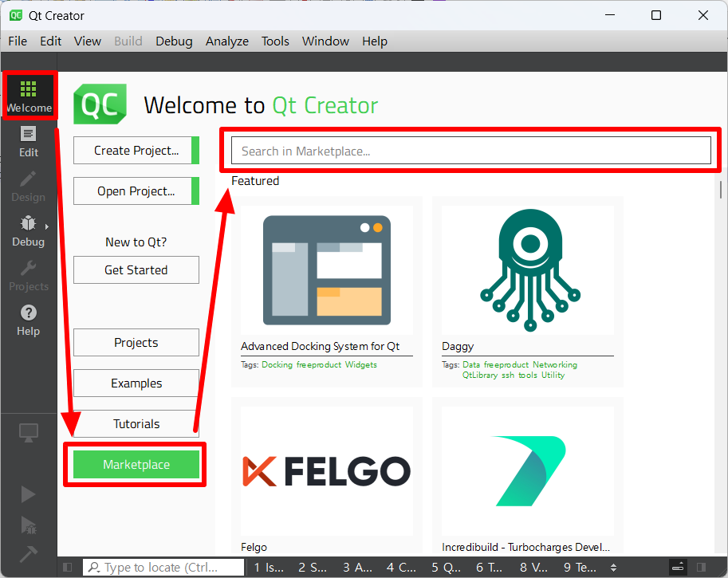Toggle the left sidebar visibility icon

point(67,568)
